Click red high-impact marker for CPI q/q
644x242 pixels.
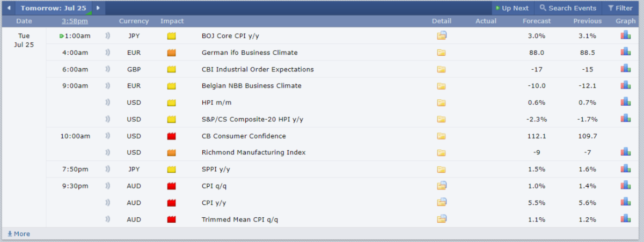point(172,186)
